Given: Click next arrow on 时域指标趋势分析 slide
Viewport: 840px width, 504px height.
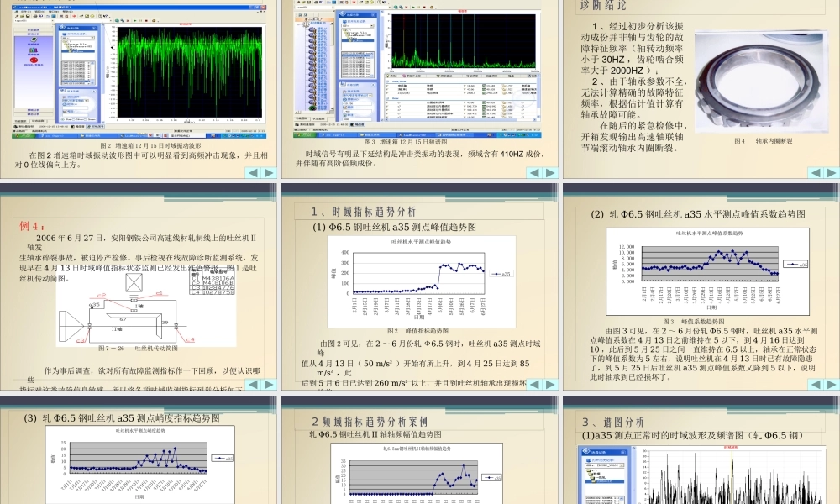Looking at the screenshot, I should click(x=551, y=384).
